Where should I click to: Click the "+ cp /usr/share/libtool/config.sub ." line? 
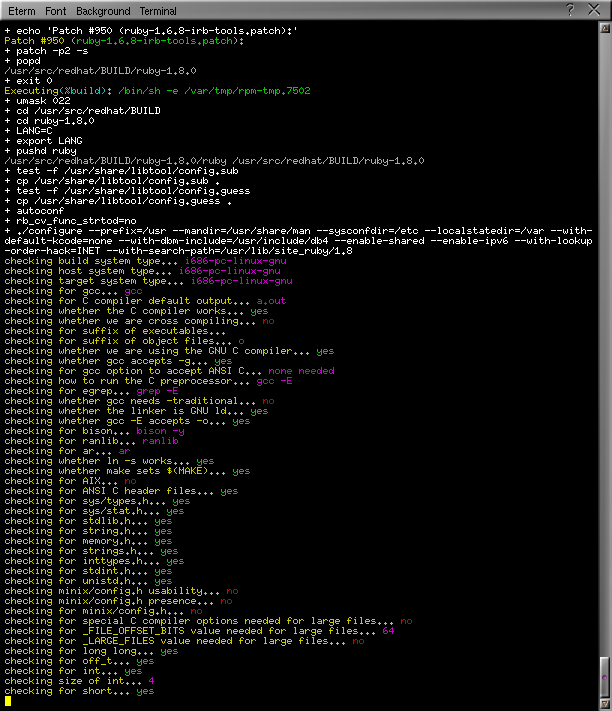click(x=112, y=180)
